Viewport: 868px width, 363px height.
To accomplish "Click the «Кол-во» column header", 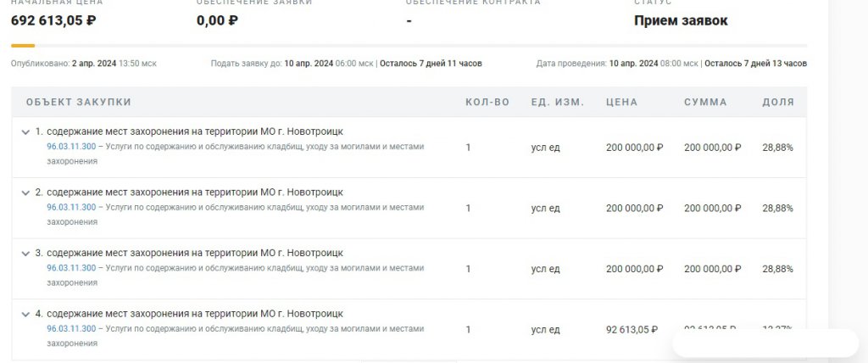I will pyautogui.click(x=487, y=102).
